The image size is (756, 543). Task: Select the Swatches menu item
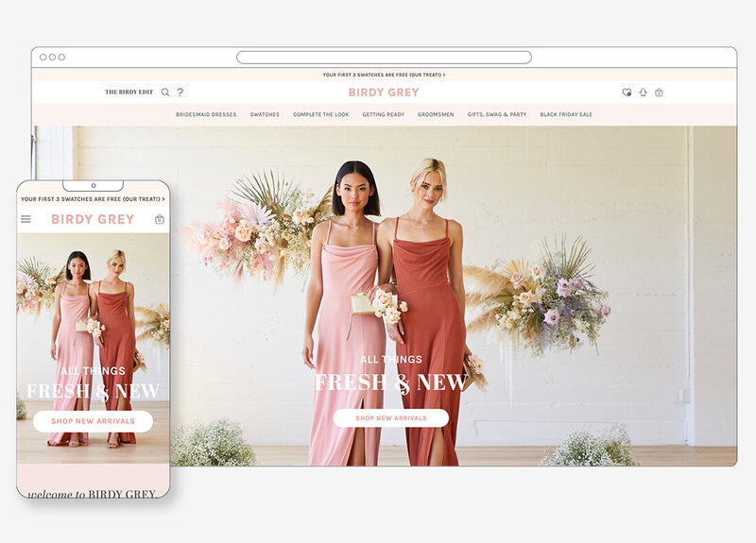(x=265, y=114)
